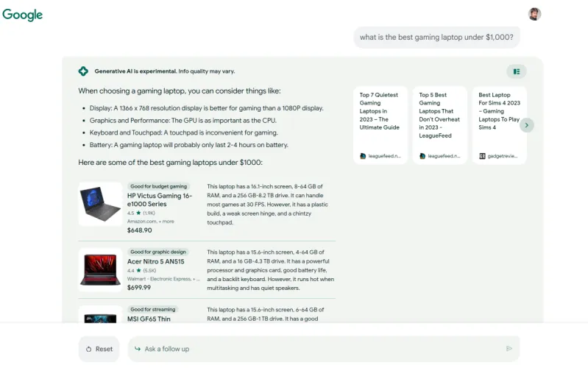The width and height of the screenshot is (588, 368).
Task: Click the HP Victus star rating
Action: coord(138,213)
